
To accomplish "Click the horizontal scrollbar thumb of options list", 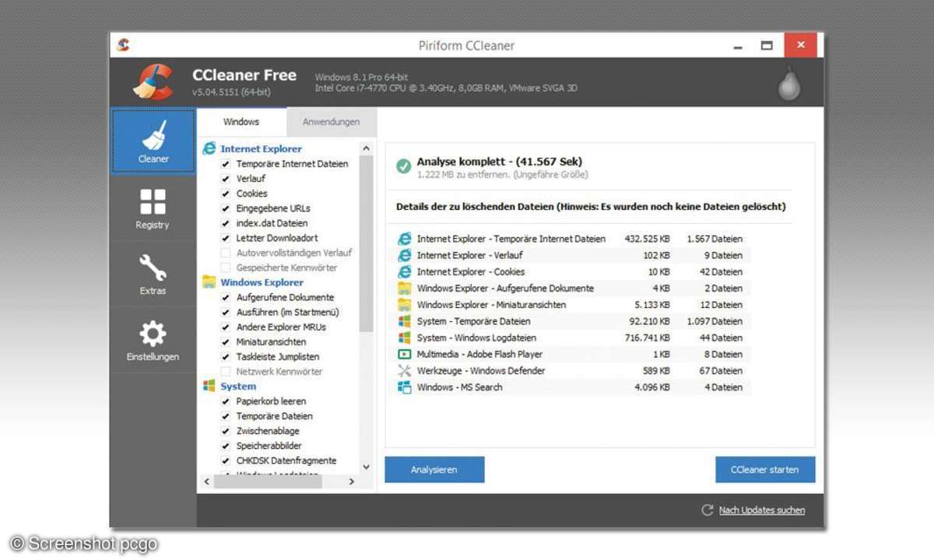I will coord(268,481).
